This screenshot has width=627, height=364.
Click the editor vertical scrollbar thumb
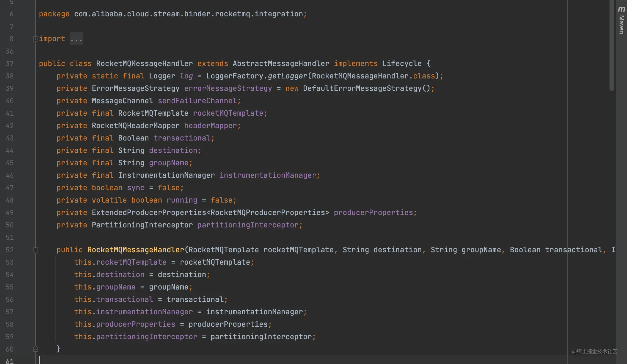point(611,45)
